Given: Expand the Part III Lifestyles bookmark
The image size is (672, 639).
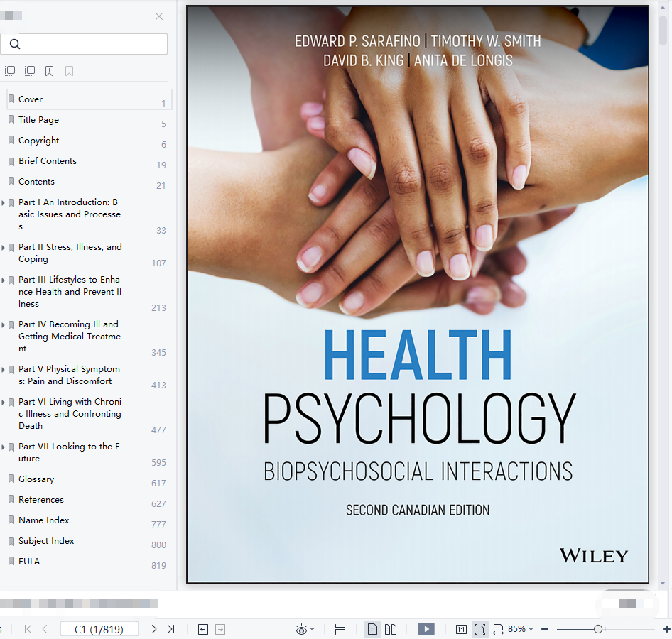Looking at the screenshot, I should point(4,280).
